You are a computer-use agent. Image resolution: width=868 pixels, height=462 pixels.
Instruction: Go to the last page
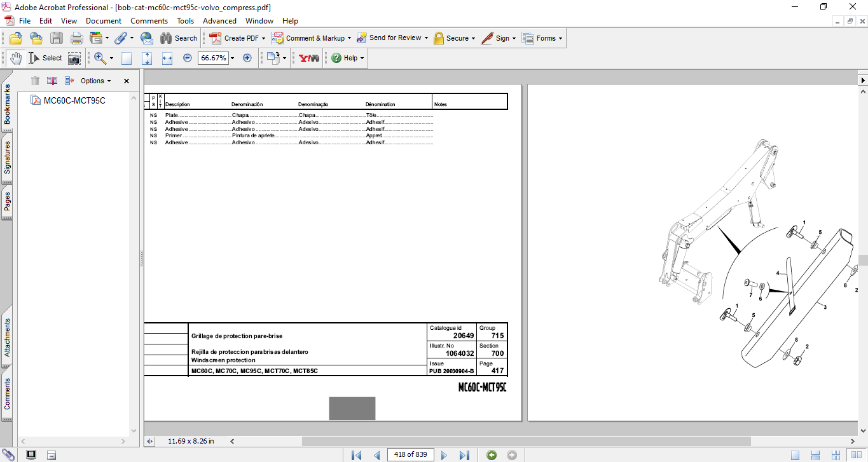[x=464, y=455]
